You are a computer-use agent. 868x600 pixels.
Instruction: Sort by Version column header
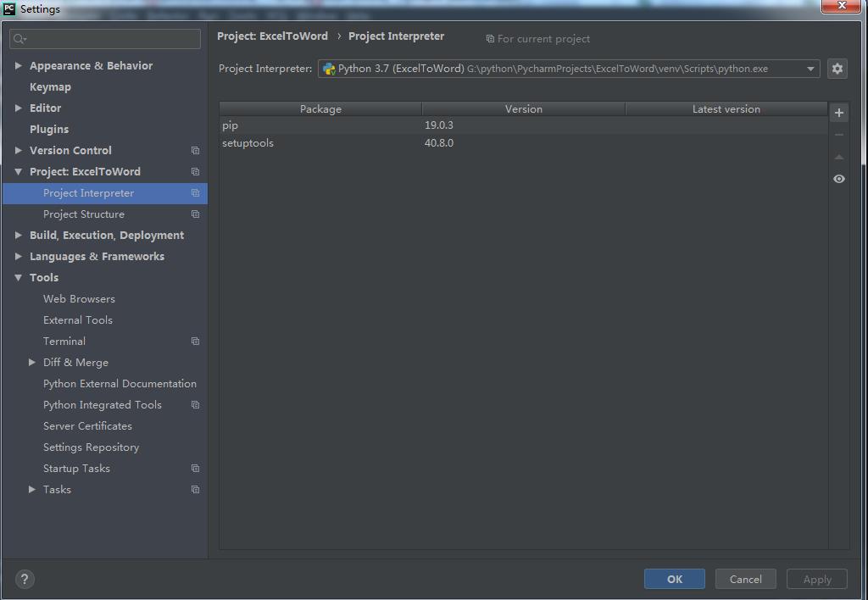(x=524, y=109)
